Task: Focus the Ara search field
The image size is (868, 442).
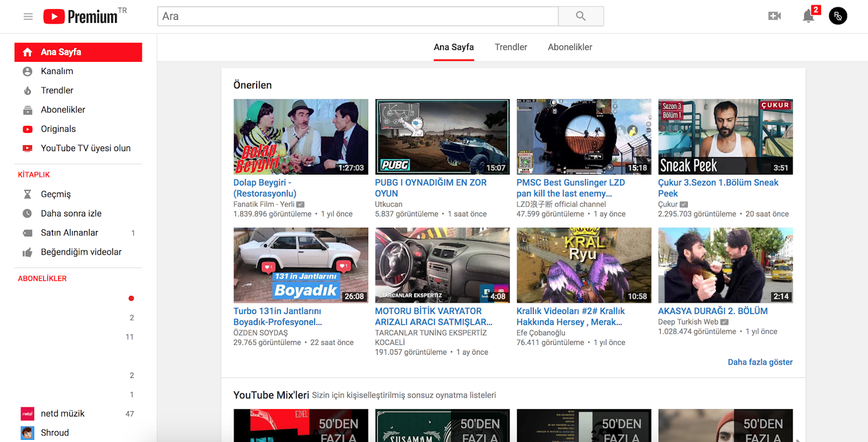Action: 358,16
